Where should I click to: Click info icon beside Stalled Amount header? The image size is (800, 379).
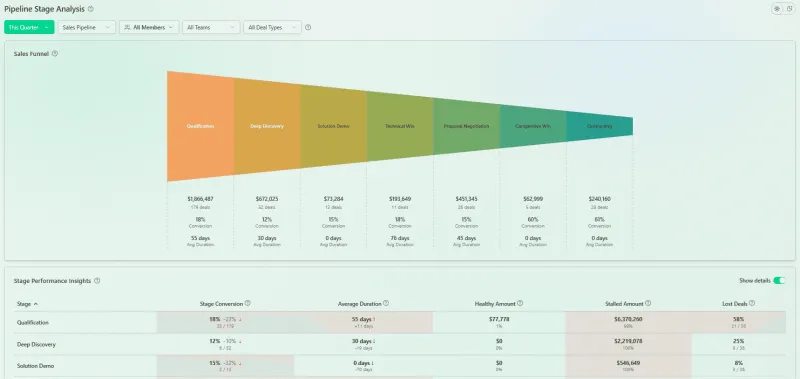pos(648,303)
